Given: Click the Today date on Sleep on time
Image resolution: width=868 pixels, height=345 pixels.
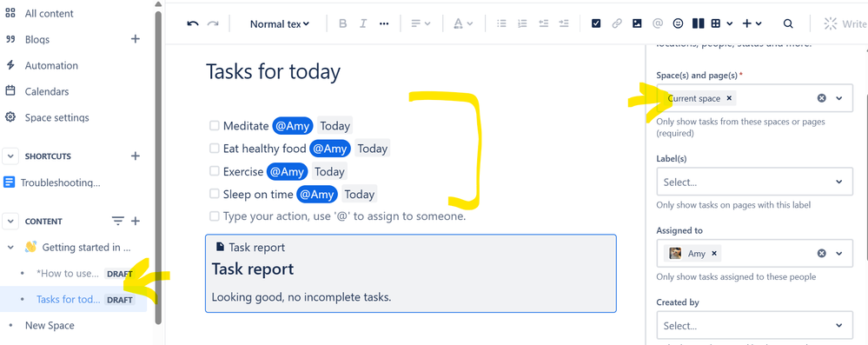Looking at the screenshot, I should click(x=359, y=195).
